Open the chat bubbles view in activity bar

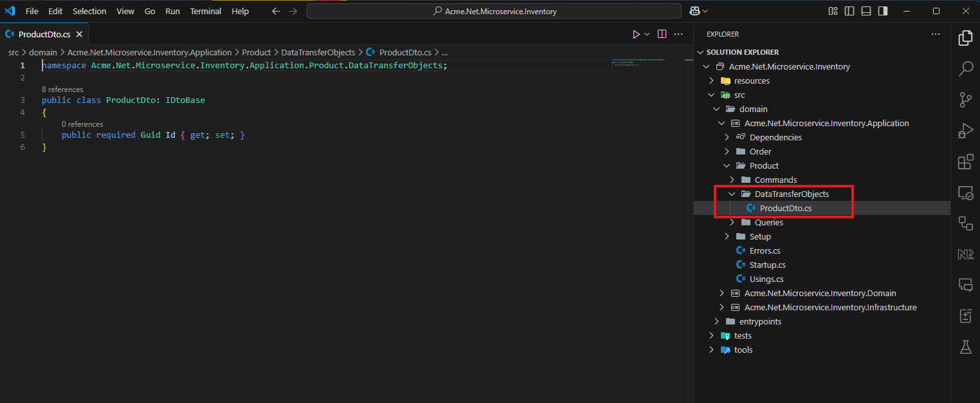click(x=965, y=285)
